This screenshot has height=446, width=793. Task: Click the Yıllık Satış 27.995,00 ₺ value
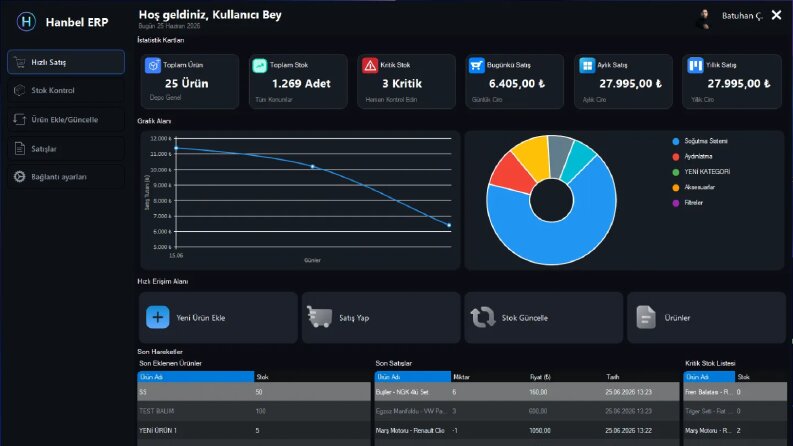click(x=739, y=83)
